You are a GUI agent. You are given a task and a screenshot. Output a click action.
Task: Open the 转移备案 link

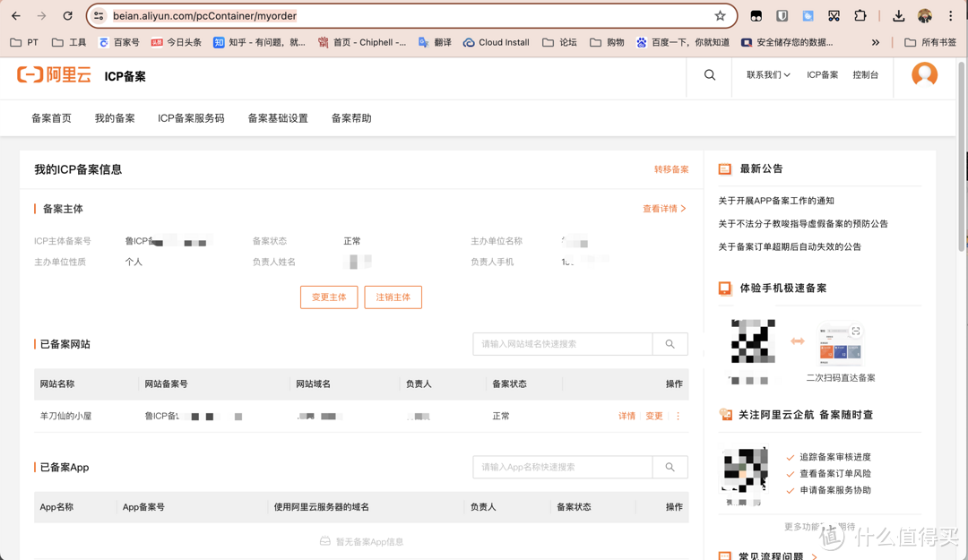tap(671, 168)
